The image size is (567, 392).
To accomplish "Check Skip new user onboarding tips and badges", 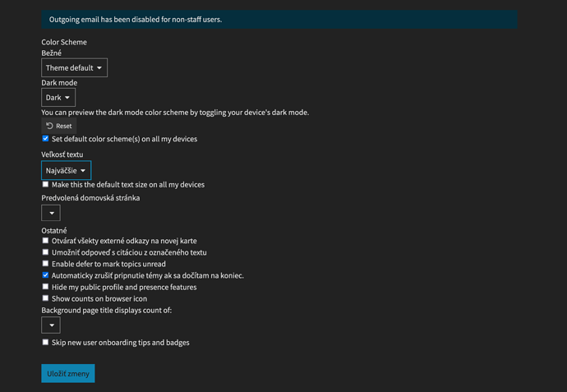I will (45, 342).
